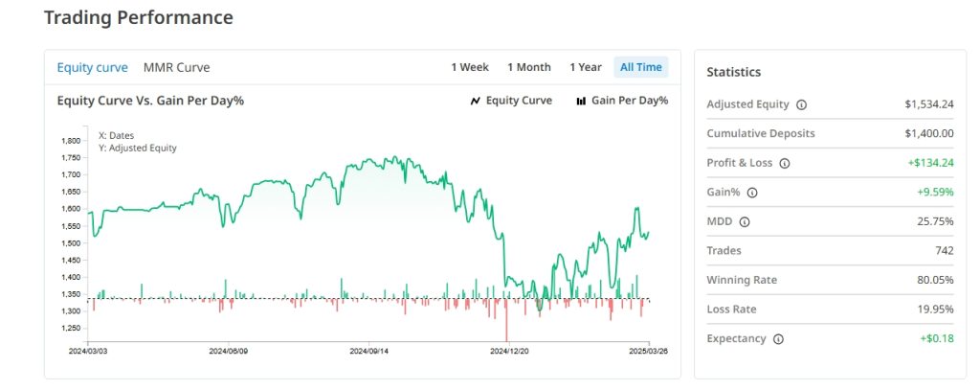Click the $1,534.24 Adjusted Equity value
980x390 pixels.
coord(928,104)
